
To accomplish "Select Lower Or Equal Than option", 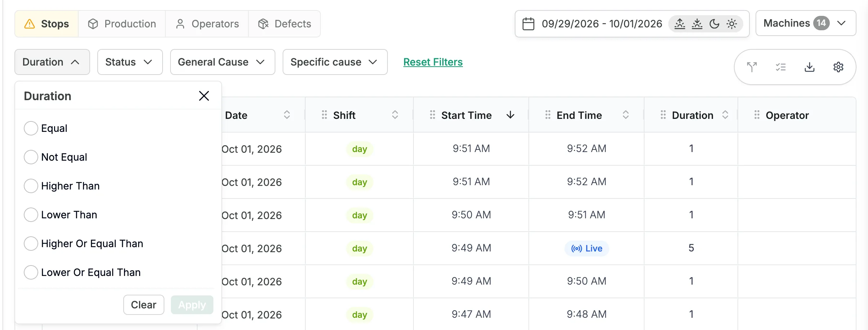I will pos(31,272).
